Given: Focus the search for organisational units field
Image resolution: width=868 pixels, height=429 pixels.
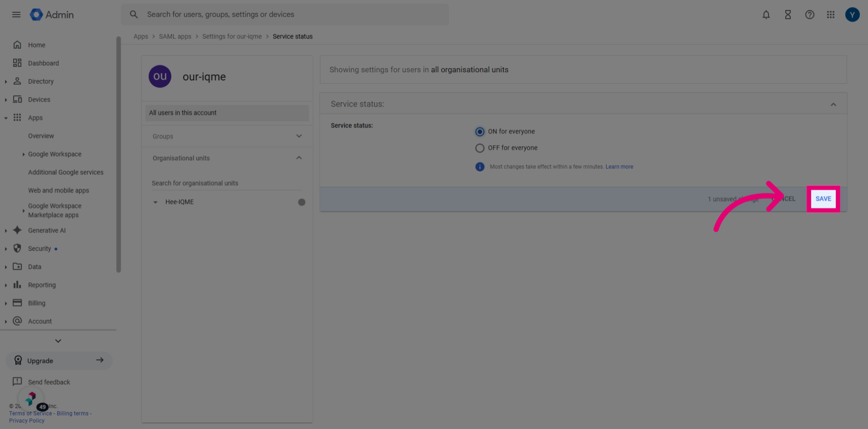Looking at the screenshot, I should click(227, 183).
